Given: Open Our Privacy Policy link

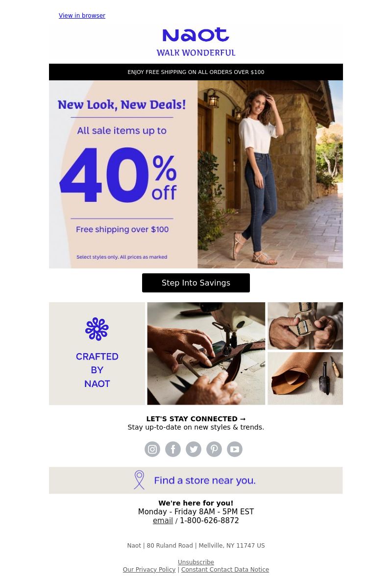Looking at the screenshot, I should click(x=149, y=570).
